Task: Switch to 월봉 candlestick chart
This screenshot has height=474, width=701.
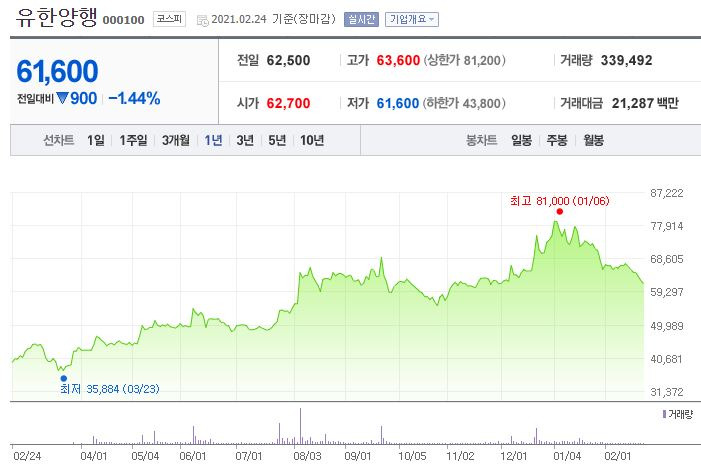Action: click(593, 140)
